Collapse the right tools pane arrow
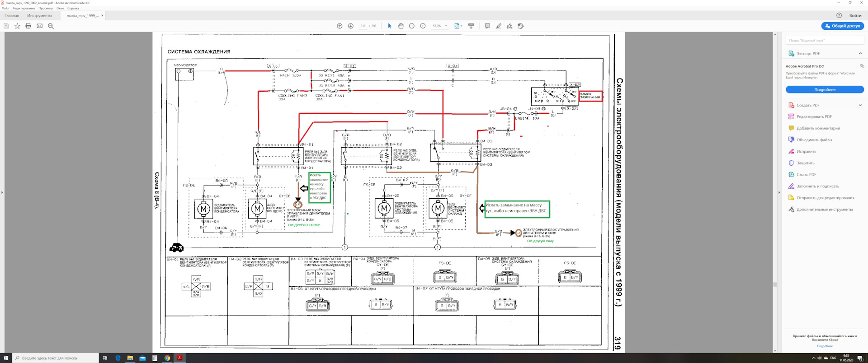The image size is (868, 363). pyautogui.click(x=779, y=192)
